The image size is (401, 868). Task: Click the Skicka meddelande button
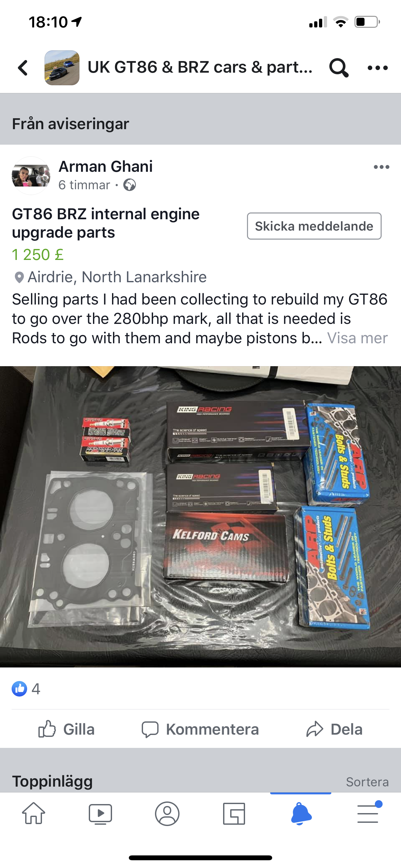click(314, 226)
